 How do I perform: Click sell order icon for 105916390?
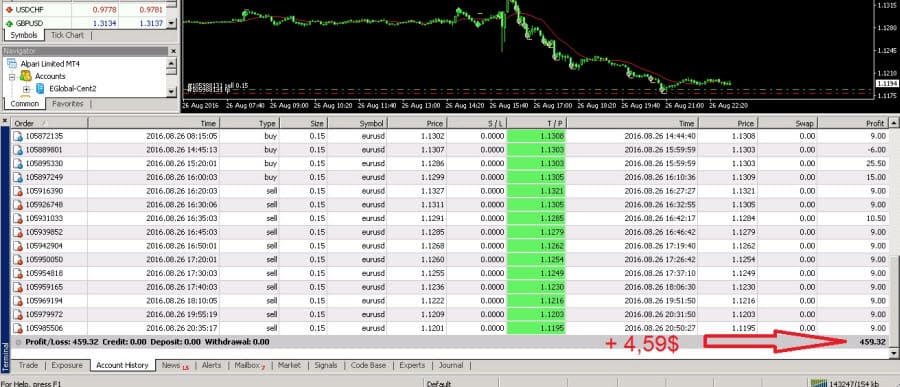17,191
